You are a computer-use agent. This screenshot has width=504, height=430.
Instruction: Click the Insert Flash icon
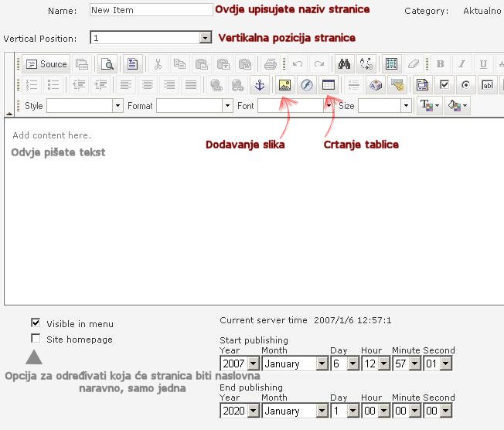[x=307, y=85]
